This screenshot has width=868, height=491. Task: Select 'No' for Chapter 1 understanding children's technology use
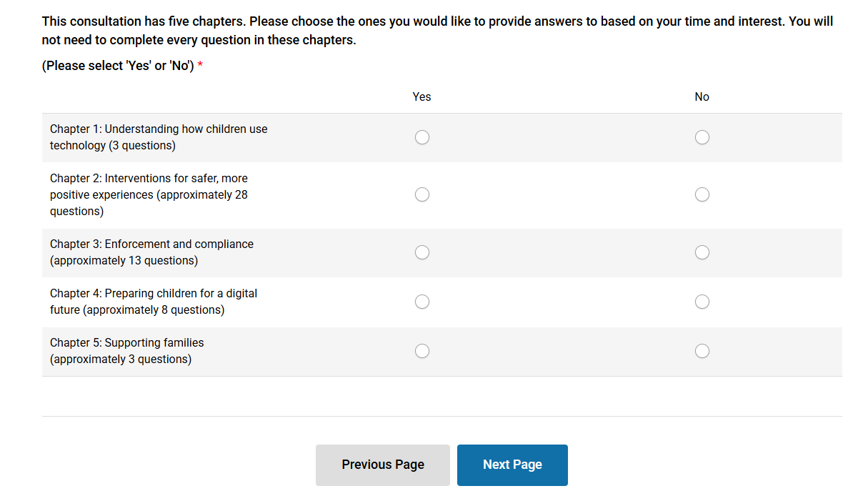(x=702, y=137)
